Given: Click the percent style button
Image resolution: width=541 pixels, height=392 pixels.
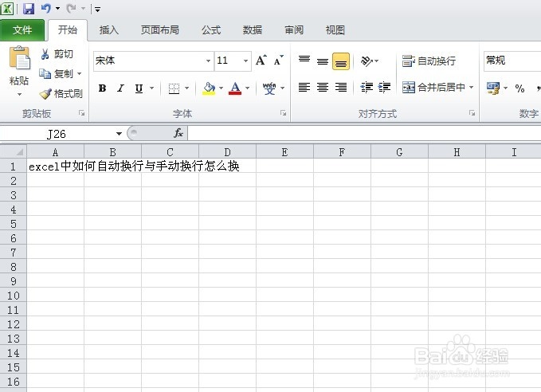Looking at the screenshot, I should click(519, 88).
